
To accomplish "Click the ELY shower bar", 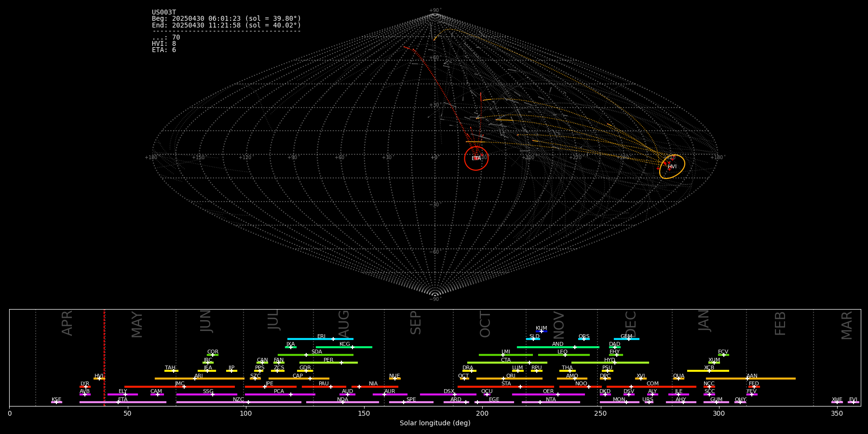I will point(122,394).
